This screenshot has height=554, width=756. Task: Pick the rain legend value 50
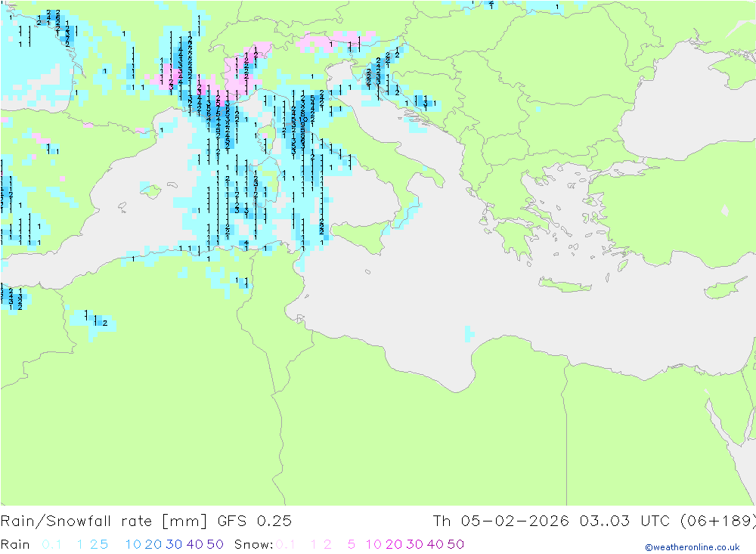point(215,544)
